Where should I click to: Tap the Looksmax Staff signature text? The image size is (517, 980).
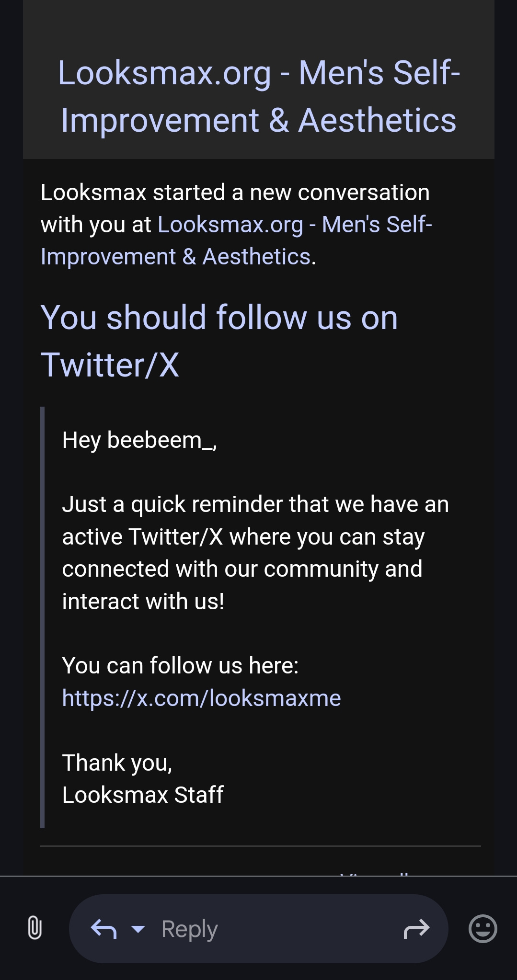143,794
